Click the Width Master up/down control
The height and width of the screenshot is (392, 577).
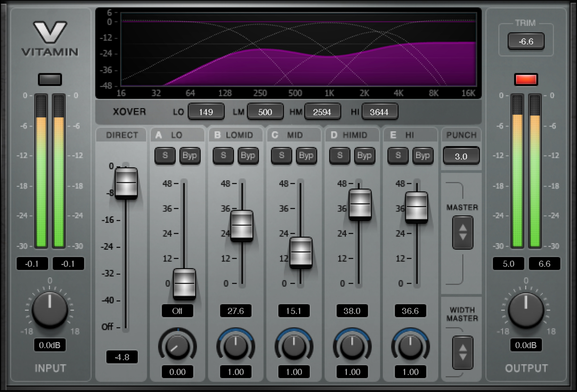coord(463,352)
